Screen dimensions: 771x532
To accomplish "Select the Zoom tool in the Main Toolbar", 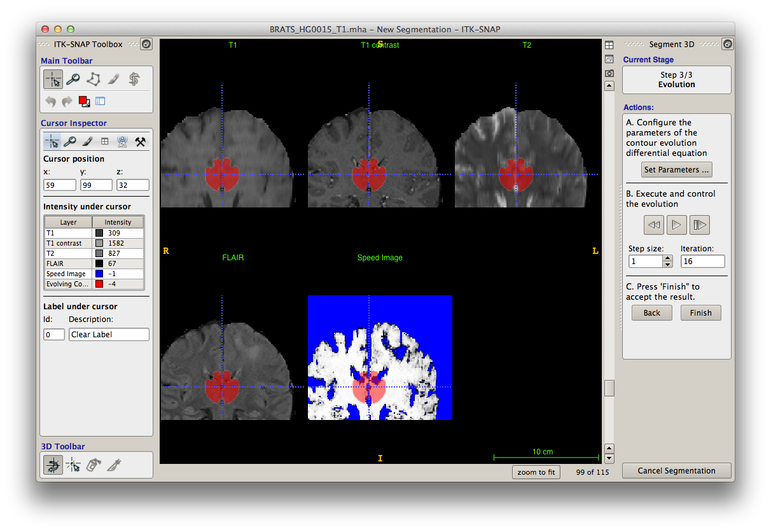I will click(x=73, y=79).
